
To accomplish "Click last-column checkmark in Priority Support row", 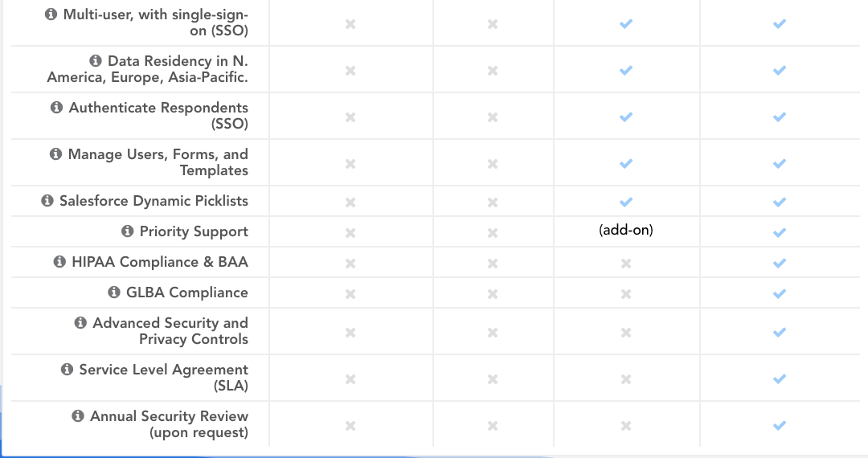I will (x=779, y=232).
